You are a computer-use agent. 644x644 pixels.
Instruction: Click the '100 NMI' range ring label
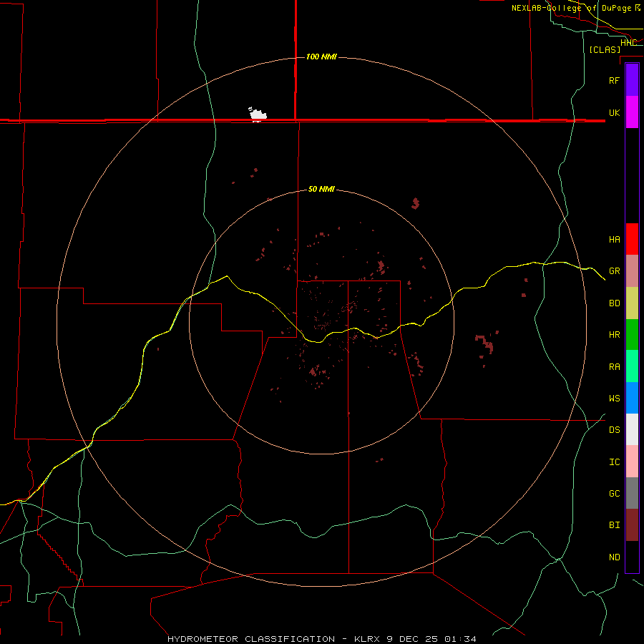tap(321, 57)
